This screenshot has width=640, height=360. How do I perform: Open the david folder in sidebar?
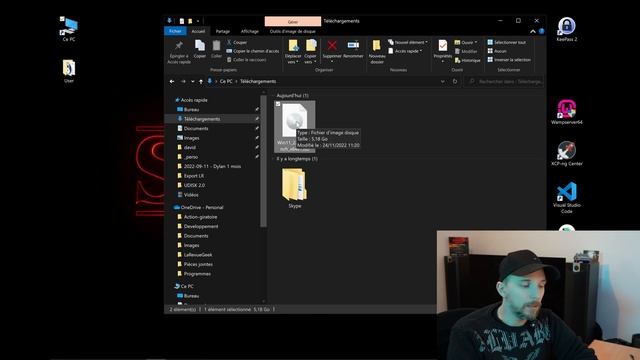(189, 147)
